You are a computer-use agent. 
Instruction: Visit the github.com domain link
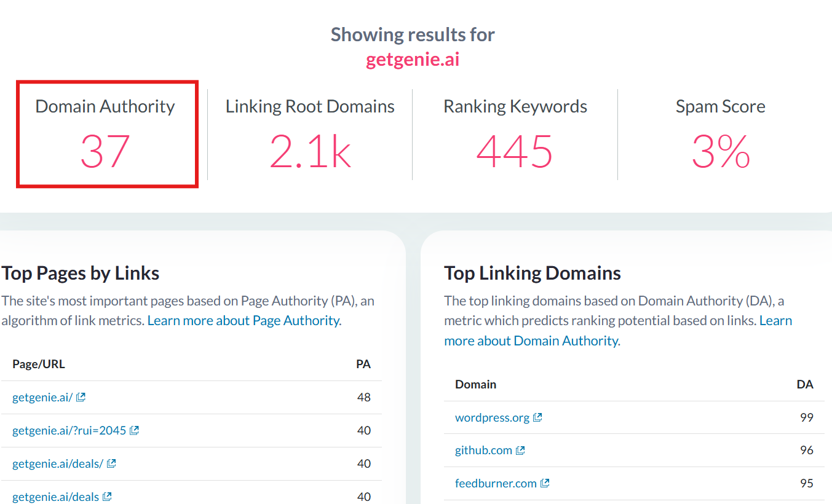483,451
